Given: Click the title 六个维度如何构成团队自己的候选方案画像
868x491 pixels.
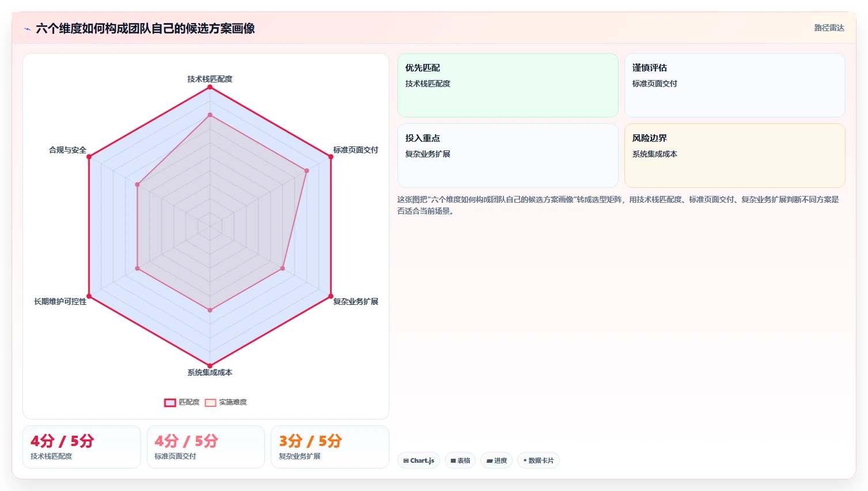Looking at the screenshot, I should click(x=145, y=28).
